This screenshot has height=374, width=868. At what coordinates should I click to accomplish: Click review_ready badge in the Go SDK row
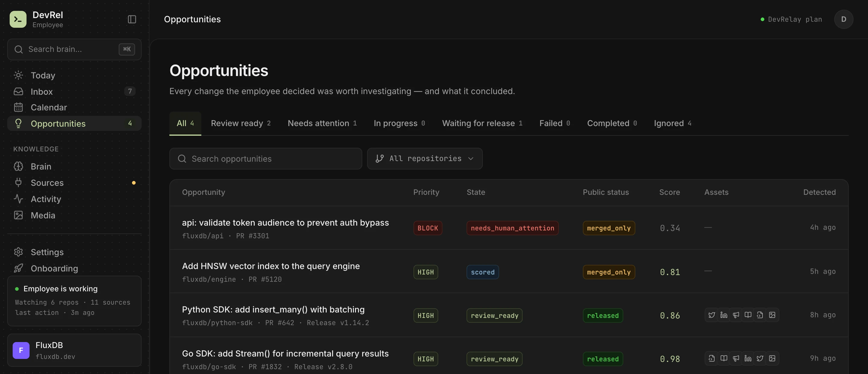tap(494, 359)
